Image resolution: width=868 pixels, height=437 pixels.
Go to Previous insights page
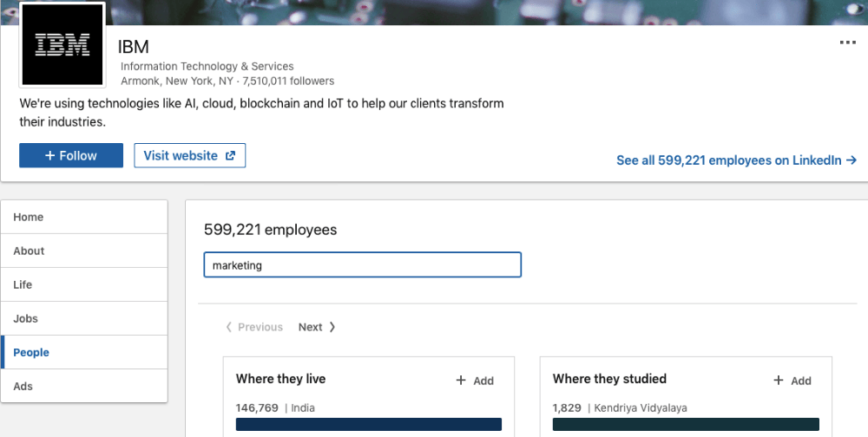[x=254, y=327]
